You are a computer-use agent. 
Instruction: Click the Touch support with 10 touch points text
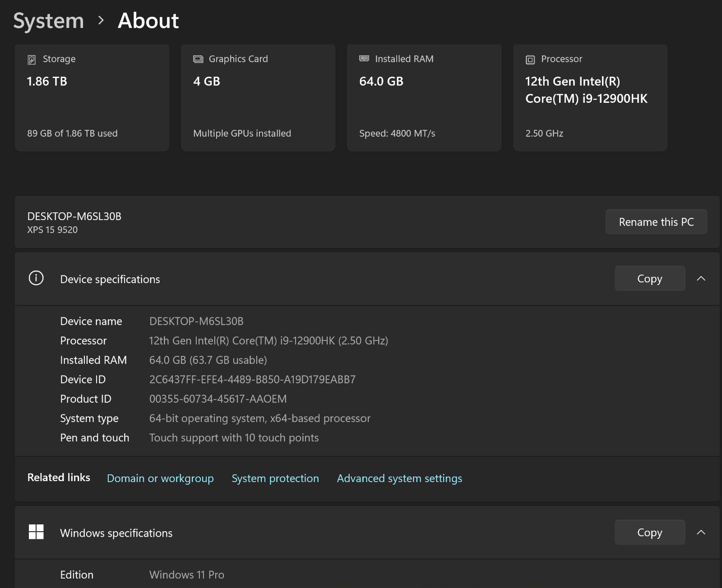(x=234, y=437)
